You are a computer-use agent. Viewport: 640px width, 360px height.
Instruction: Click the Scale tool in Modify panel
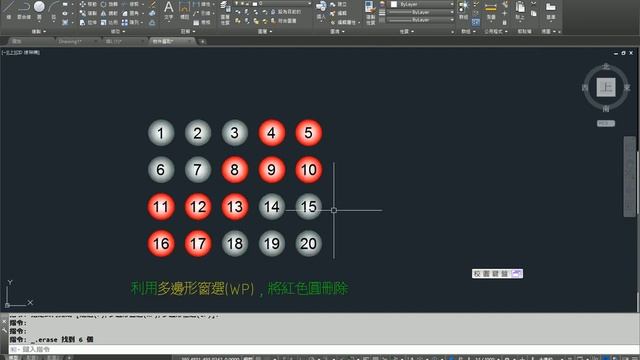pyautogui.click(x=109, y=22)
